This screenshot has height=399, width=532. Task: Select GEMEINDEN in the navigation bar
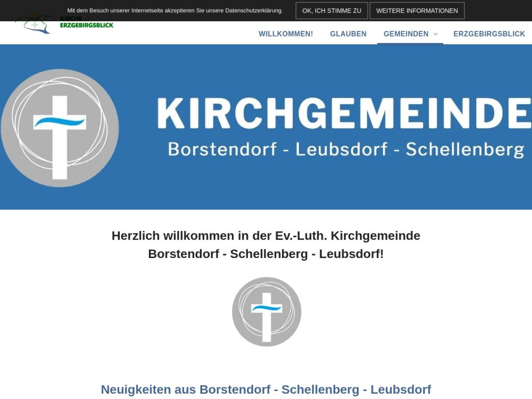406,34
